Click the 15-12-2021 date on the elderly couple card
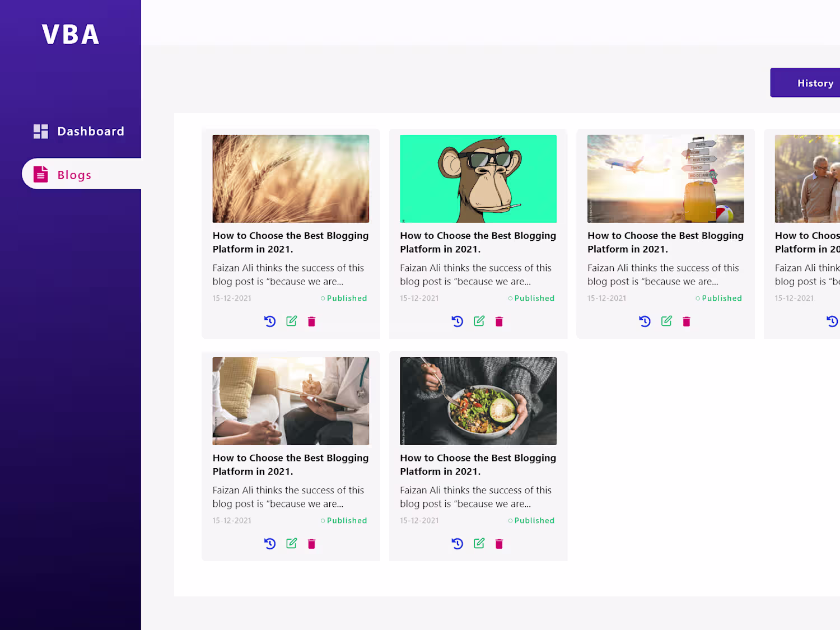 pyautogui.click(x=795, y=298)
